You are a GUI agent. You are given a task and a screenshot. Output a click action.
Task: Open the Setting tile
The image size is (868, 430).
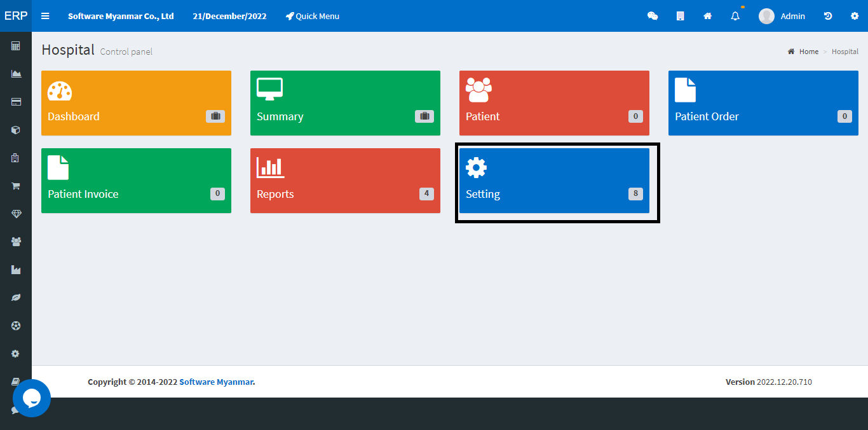(x=554, y=181)
